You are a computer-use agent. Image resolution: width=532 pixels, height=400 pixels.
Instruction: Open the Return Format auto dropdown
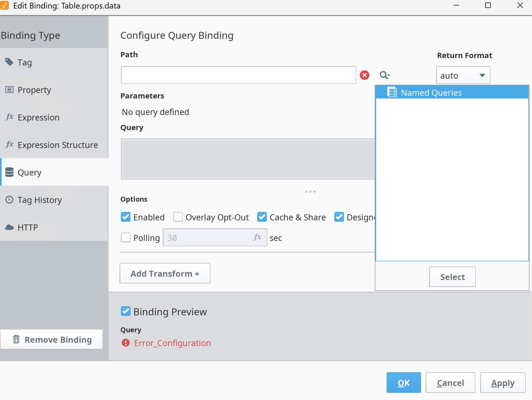click(x=463, y=75)
